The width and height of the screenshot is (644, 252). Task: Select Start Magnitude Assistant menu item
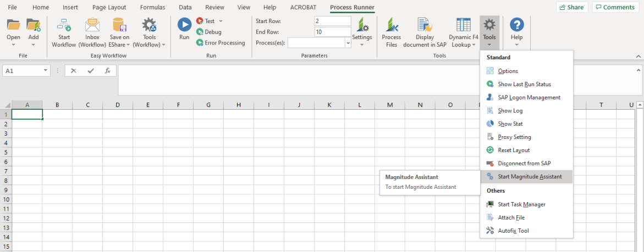click(x=529, y=177)
